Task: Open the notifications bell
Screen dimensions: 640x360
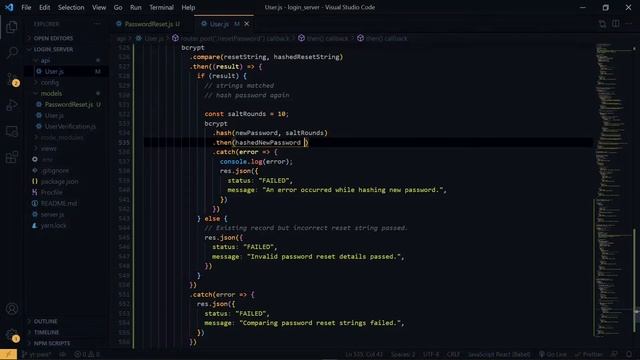Action: [629, 354]
